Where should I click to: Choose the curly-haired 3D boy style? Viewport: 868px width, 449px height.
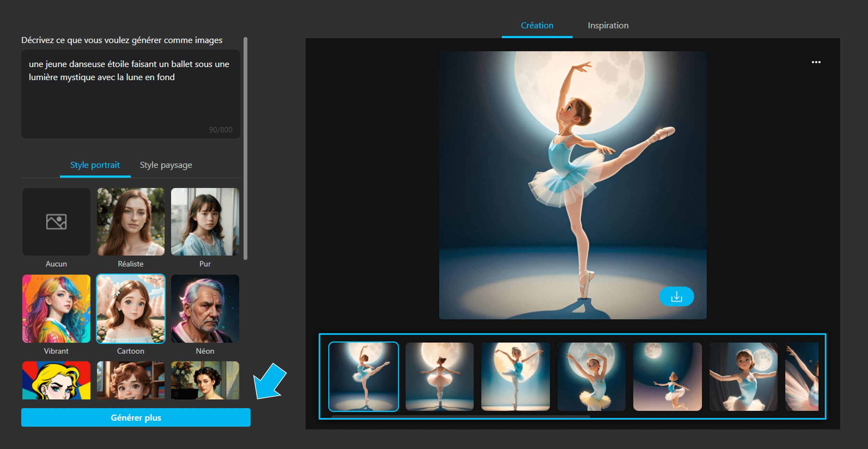tap(130, 380)
